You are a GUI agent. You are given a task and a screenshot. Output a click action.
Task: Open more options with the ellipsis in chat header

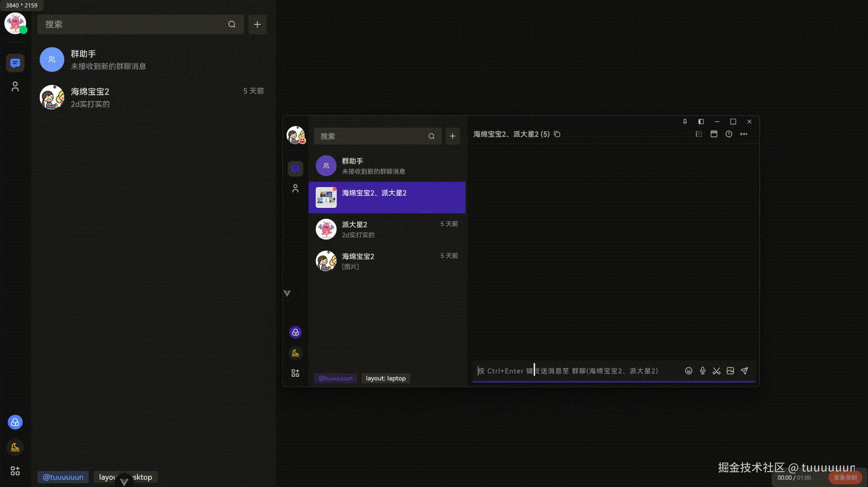[745, 134]
